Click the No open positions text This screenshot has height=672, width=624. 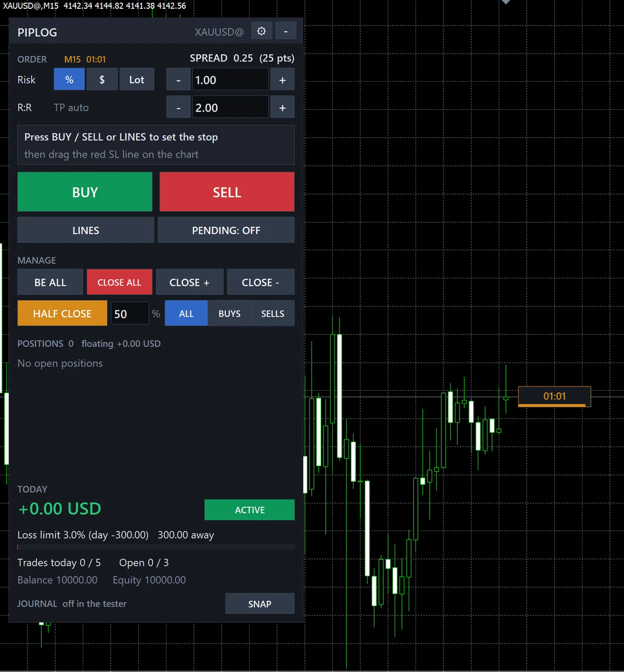coord(60,363)
